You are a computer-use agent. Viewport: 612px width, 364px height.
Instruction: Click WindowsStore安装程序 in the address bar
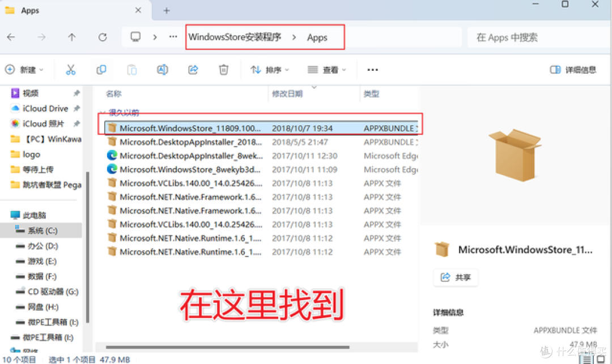(235, 37)
